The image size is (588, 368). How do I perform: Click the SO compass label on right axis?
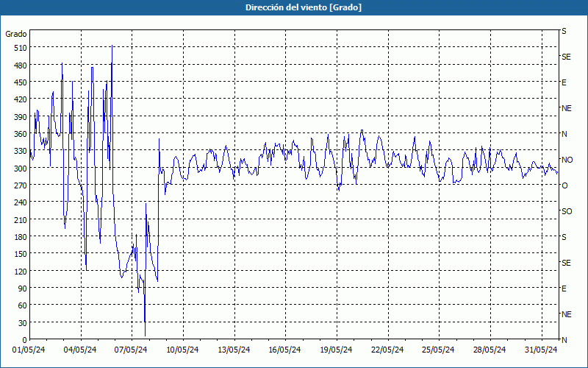click(x=567, y=211)
